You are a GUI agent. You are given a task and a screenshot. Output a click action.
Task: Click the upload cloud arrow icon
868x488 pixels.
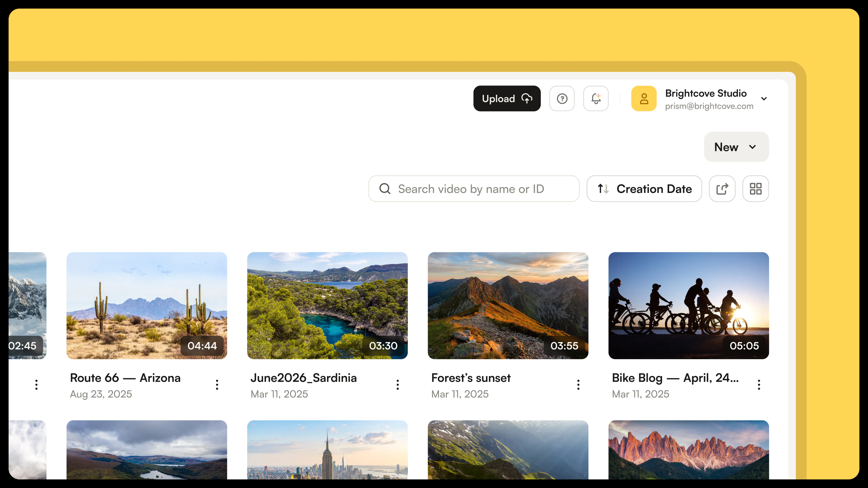coord(527,98)
